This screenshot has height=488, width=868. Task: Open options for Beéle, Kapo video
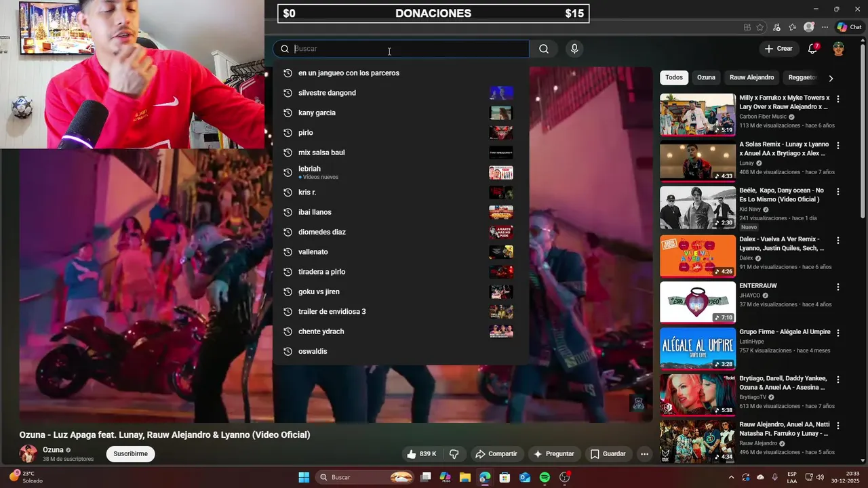(838, 192)
